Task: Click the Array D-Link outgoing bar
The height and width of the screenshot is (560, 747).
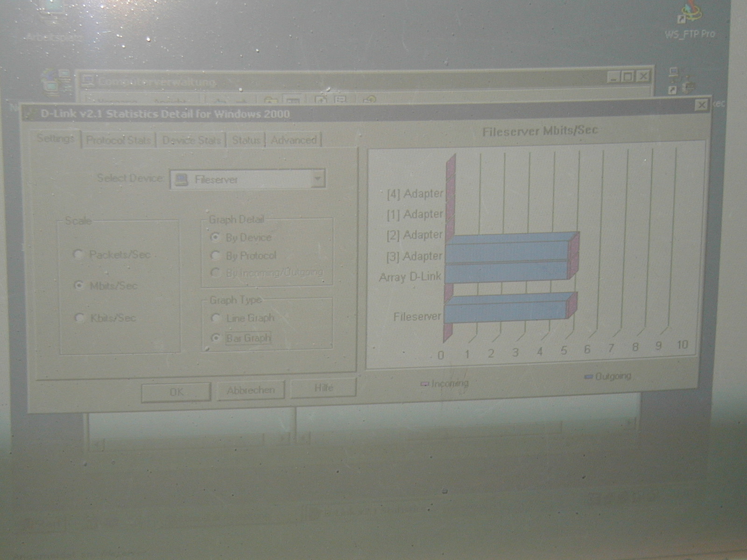Action: click(507, 272)
